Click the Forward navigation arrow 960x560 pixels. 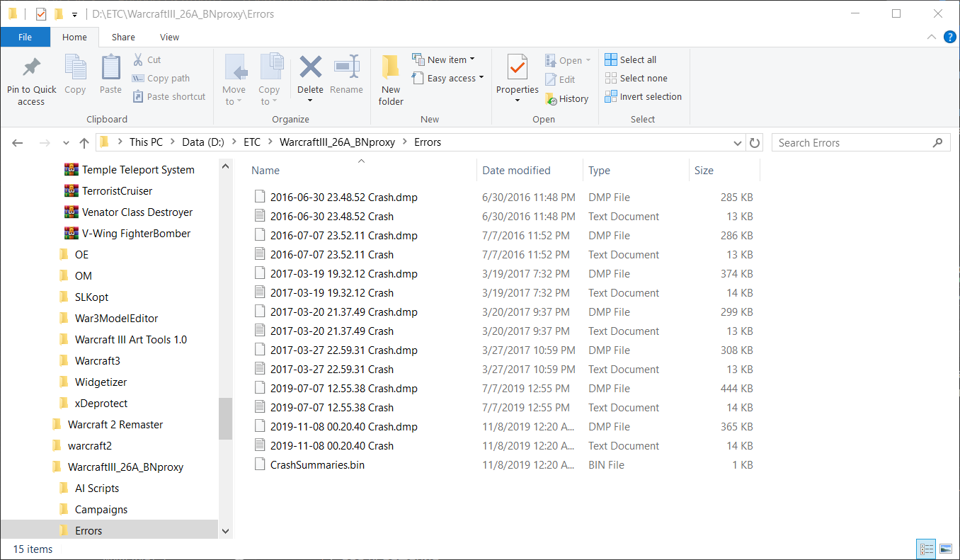44,143
